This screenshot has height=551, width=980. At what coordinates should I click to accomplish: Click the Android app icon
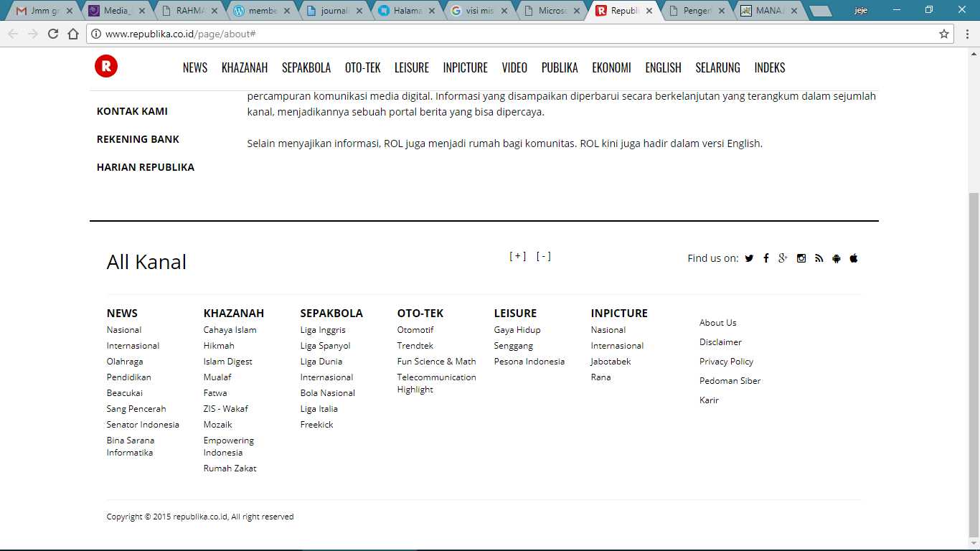click(x=836, y=258)
